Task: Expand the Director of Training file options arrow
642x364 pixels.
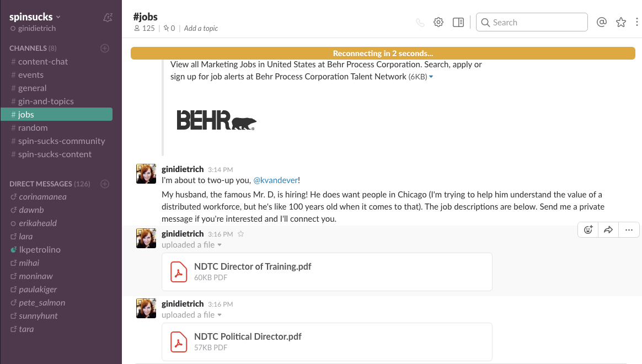Action: (220, 245)
